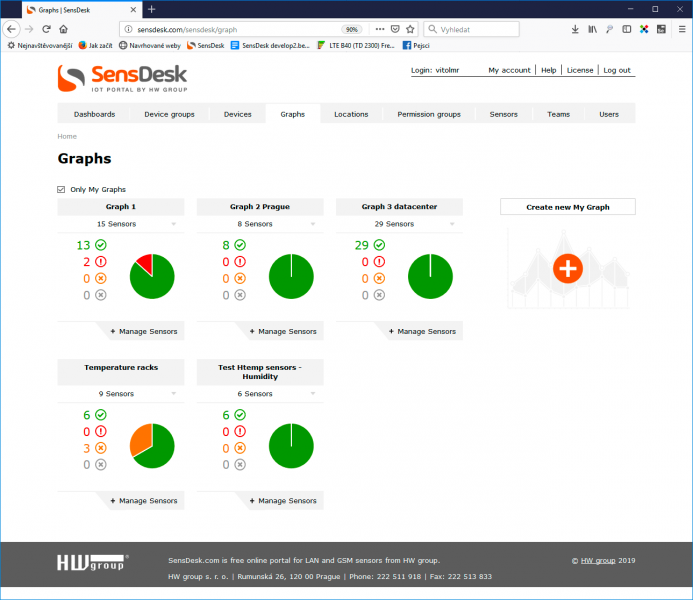
Task: Click green OK icon in Graph 2 Prague
Action: 240,245
